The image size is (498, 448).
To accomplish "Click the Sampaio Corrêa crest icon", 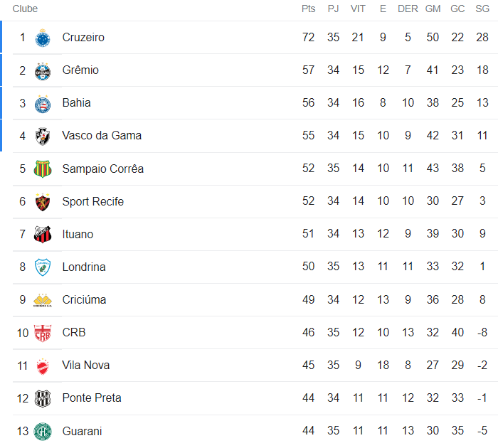I will 43,169.
